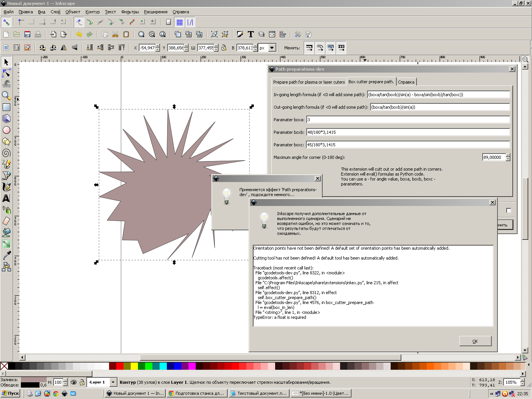Open the Расширения menu
The height and width of the screenshot is (399, 532).
(x=155, y=12)
